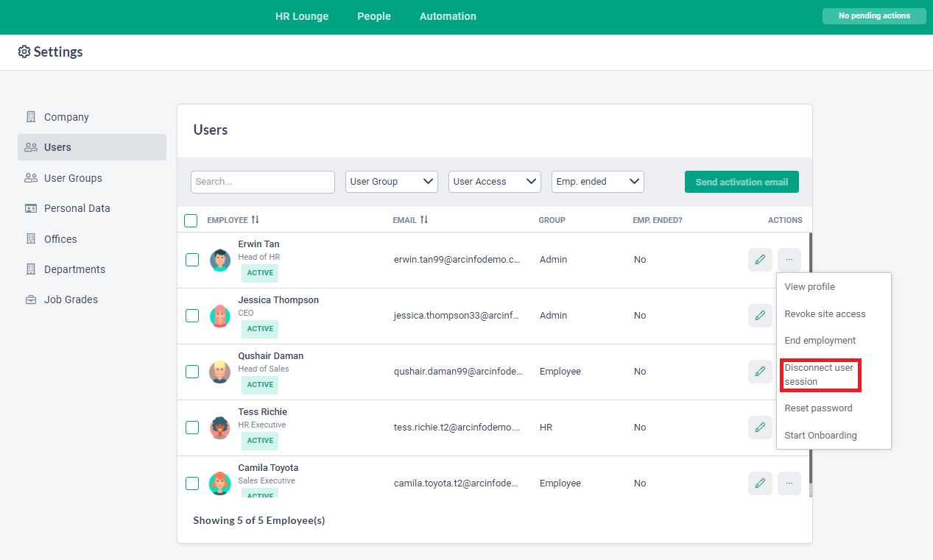Click jessica.thompson33 email address
The height and width of the screenshot is (560, 933).
(457, 316)
